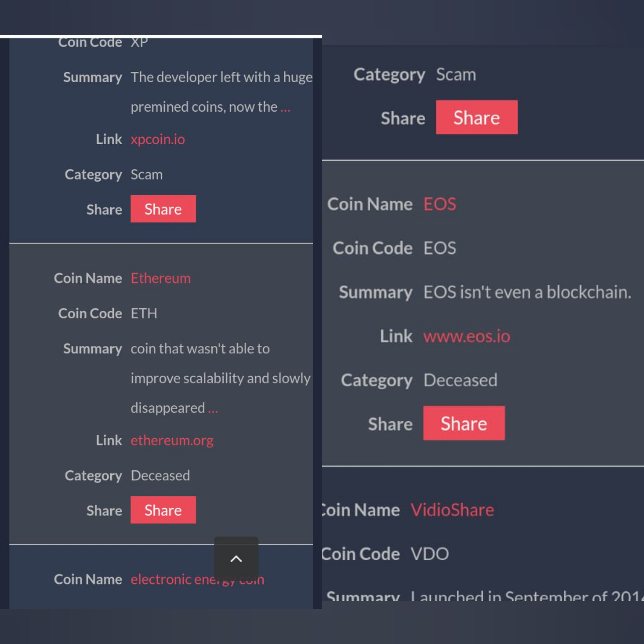Visit the www.eos.io link
Viewport: 644px width, 644px height.
coord(467,336)
